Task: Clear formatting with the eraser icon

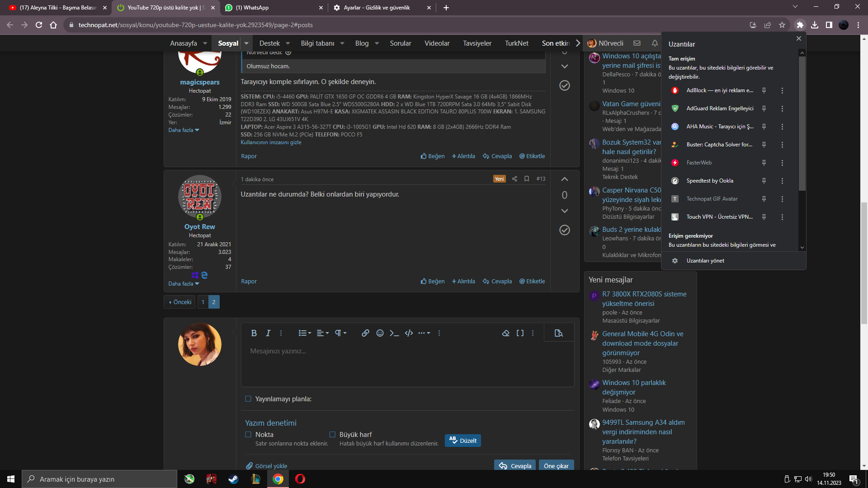Action: coord(506,333)
